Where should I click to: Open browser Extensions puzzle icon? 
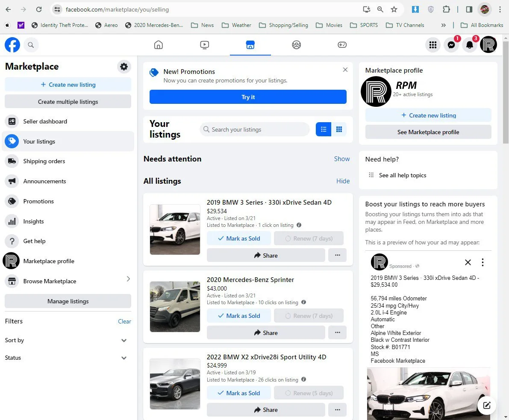(x=446, y=9)
